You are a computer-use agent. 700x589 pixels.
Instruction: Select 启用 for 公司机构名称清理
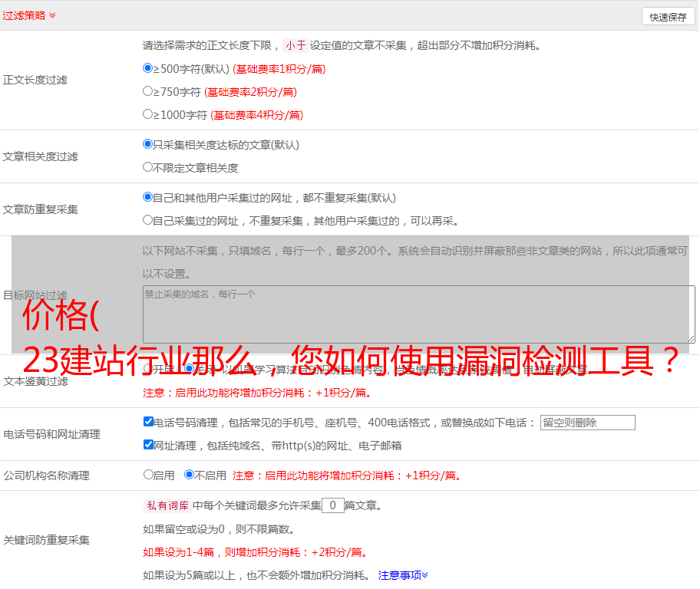pos(148,475)
